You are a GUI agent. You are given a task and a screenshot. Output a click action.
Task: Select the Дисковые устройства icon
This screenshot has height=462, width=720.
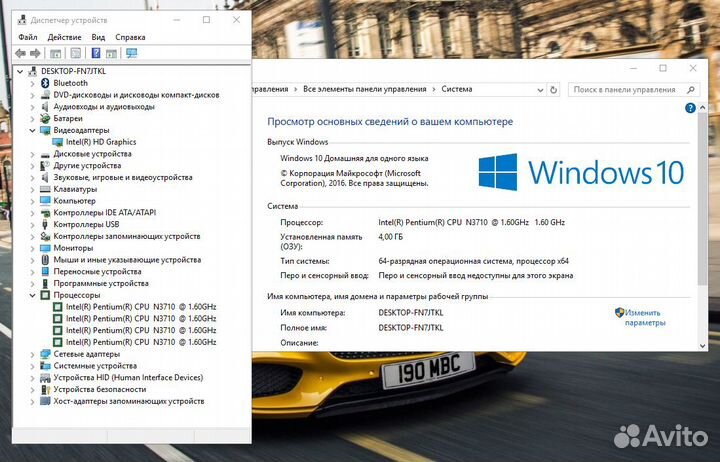pos(45,154)
